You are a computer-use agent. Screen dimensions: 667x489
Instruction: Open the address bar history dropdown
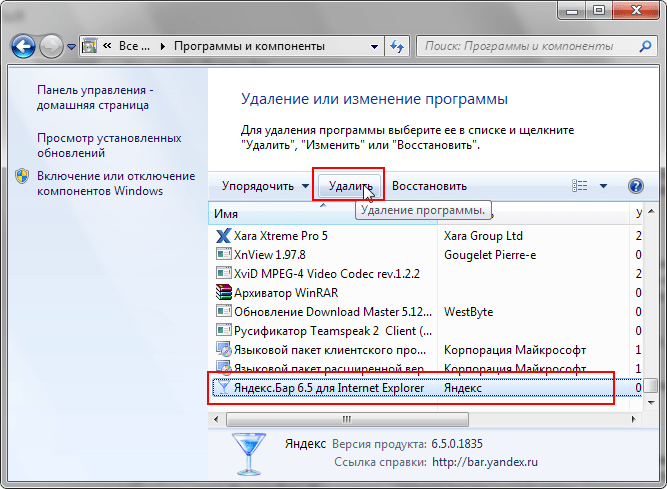(374, 46)
